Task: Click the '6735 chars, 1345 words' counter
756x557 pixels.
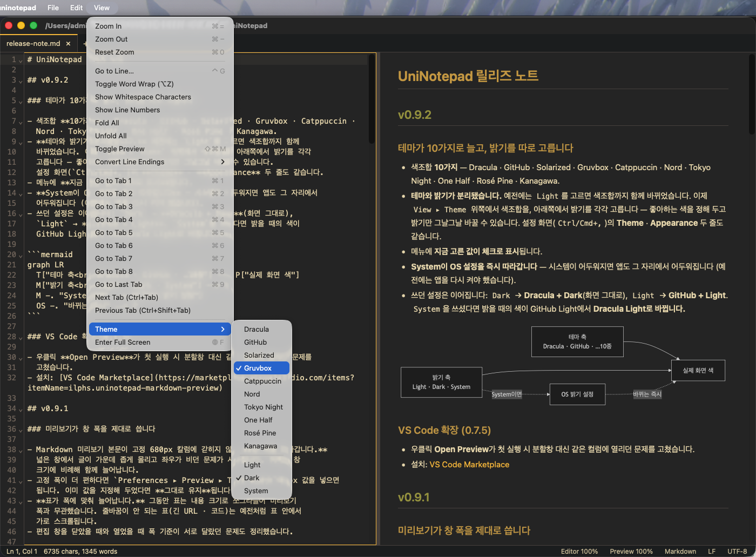Action: click(80, 552)
